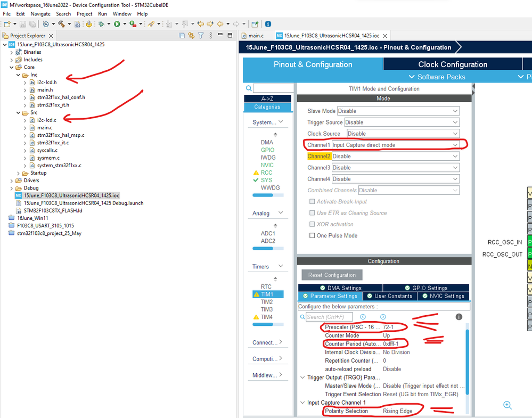Tick the XOR activation checkbox
The image size is (532, 418).
tap(312, 224)
